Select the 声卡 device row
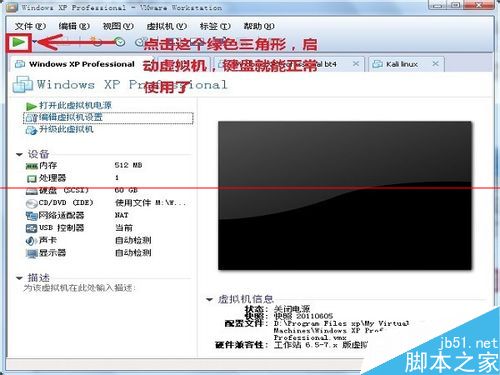Screen dimensions: 500x375 [x=108, y=240]
